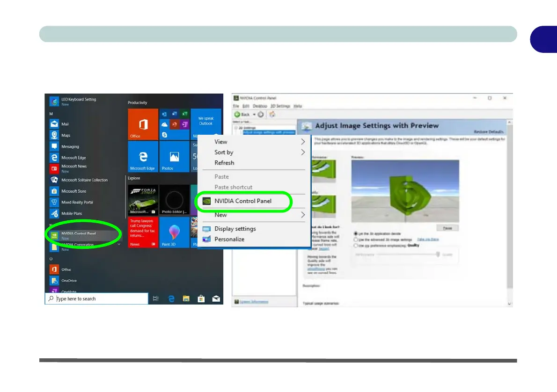Viewport: 557px width, 392px height.
Task: Open the Photos tile
Action: coord(174,156)
